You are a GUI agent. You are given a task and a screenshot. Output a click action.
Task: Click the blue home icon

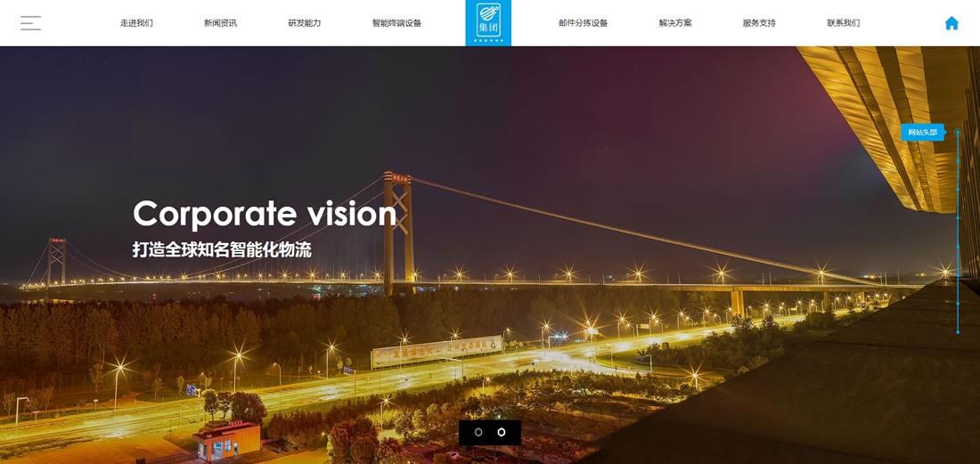tap(951, 23)
